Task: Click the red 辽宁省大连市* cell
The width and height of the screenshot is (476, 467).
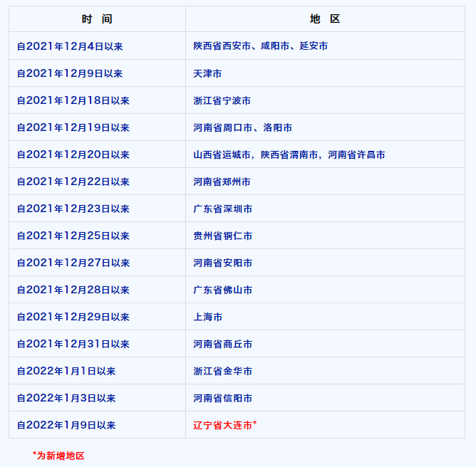Action: [325, 424]
